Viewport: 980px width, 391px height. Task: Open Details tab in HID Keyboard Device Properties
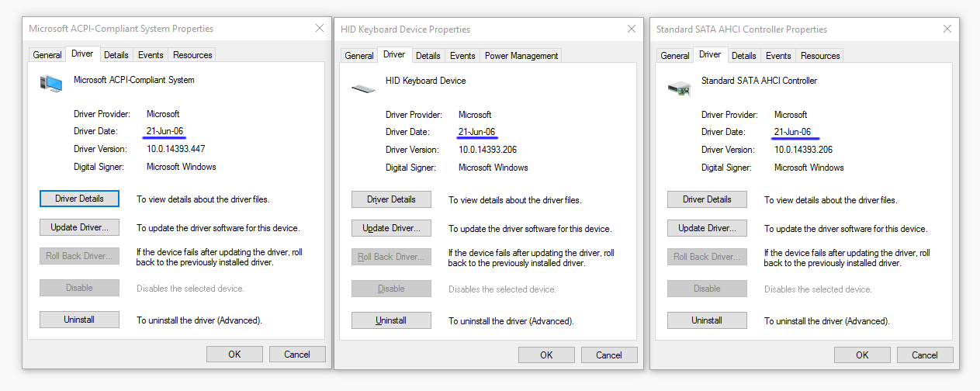(x=428, y=56)
